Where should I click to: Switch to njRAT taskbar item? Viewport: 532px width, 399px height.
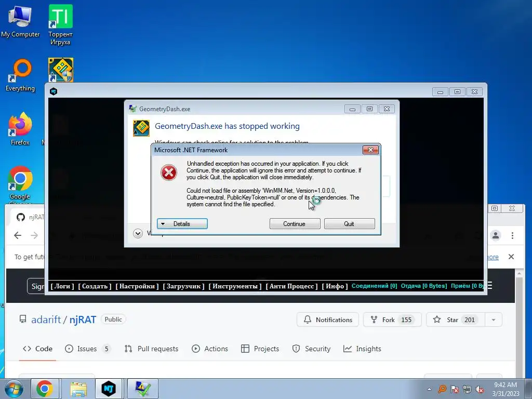click(109, 389)
